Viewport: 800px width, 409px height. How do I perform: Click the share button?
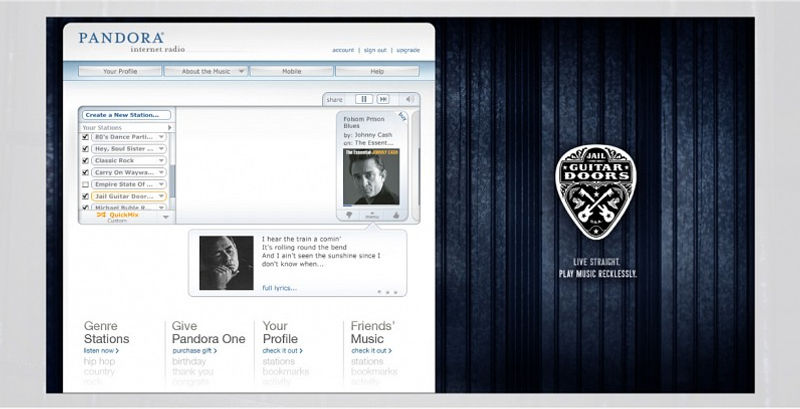(335, 99)
